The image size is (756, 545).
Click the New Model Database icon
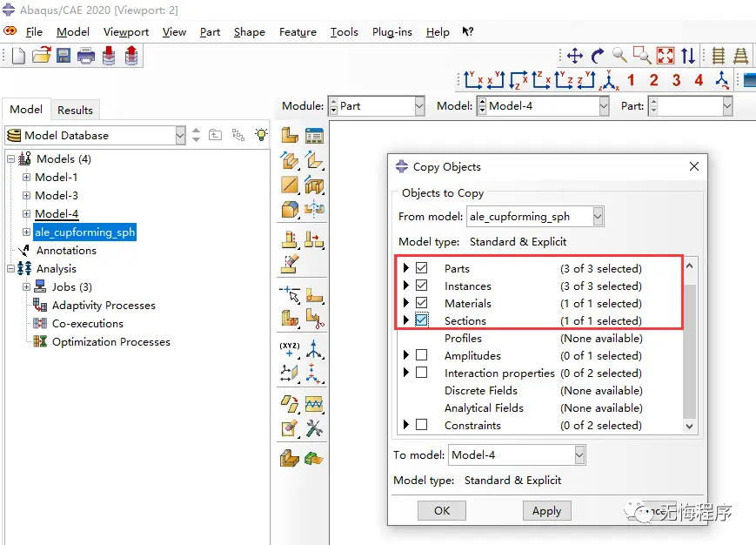[x=18, y=56]
